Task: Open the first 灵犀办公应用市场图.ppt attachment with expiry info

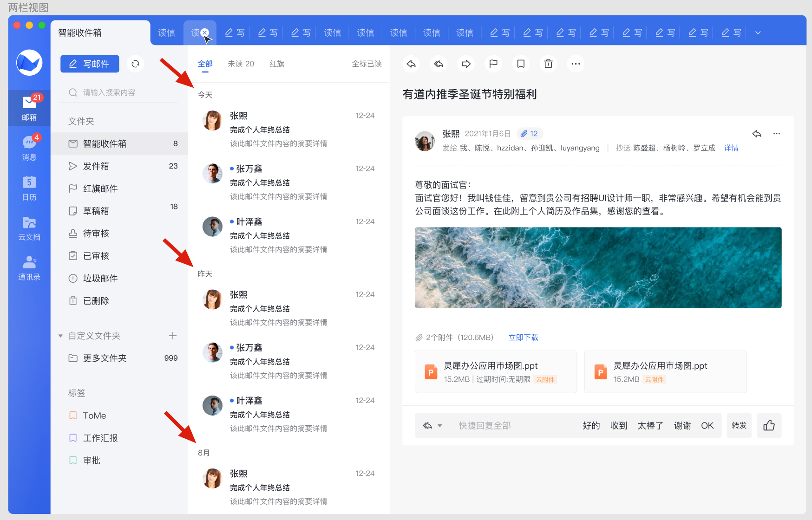Action: pyautogui.click(x=496, y=372)
